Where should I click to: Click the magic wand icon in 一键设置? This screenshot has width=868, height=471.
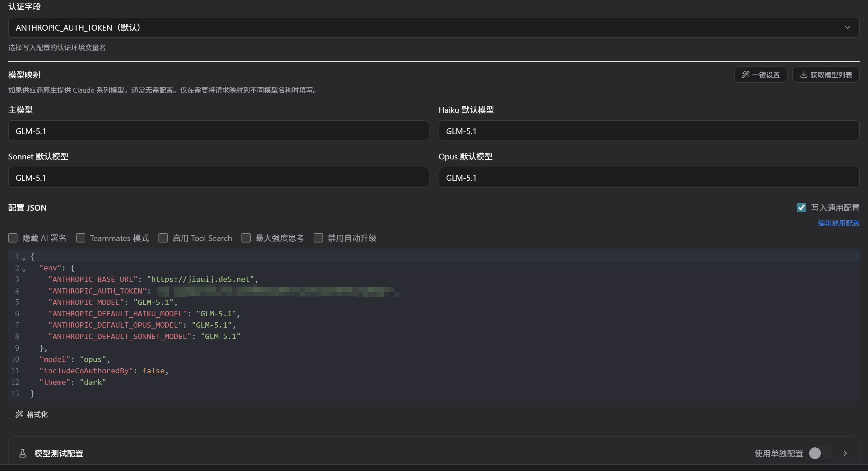(745, 75)
